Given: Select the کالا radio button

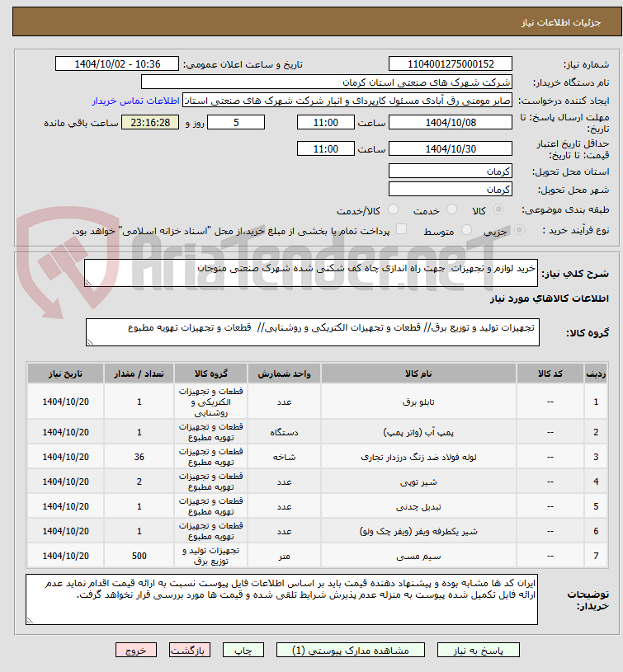Looking at the screenshot, I should tap(498, 209).
